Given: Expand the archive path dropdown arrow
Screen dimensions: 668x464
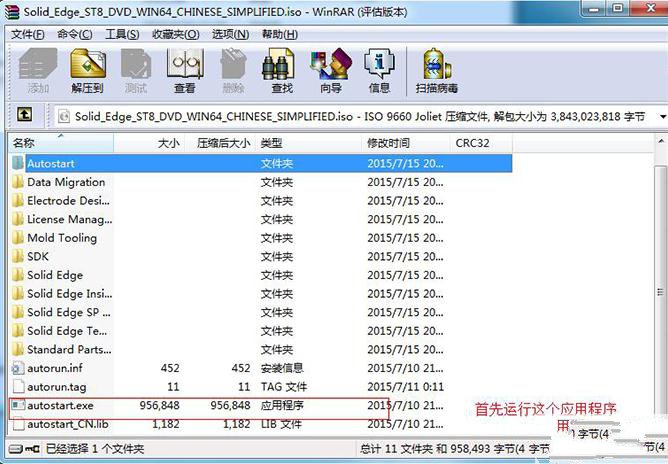Looking at the screenshot, I should [x=662, y=116].
